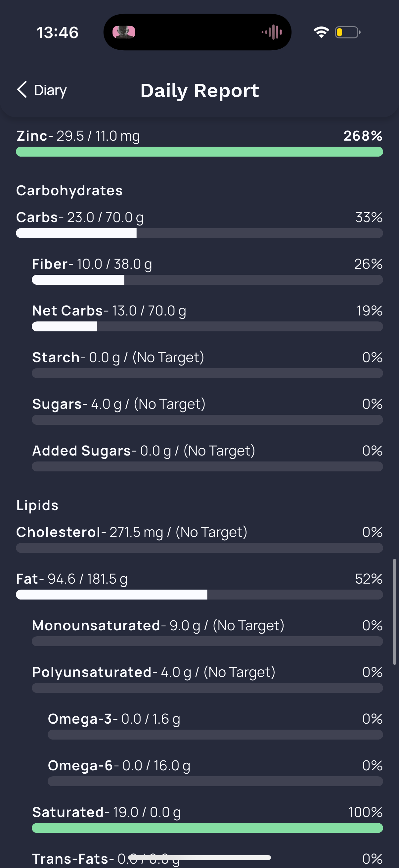Tap the Fat 52% progress bar

[x=199, y=595]
